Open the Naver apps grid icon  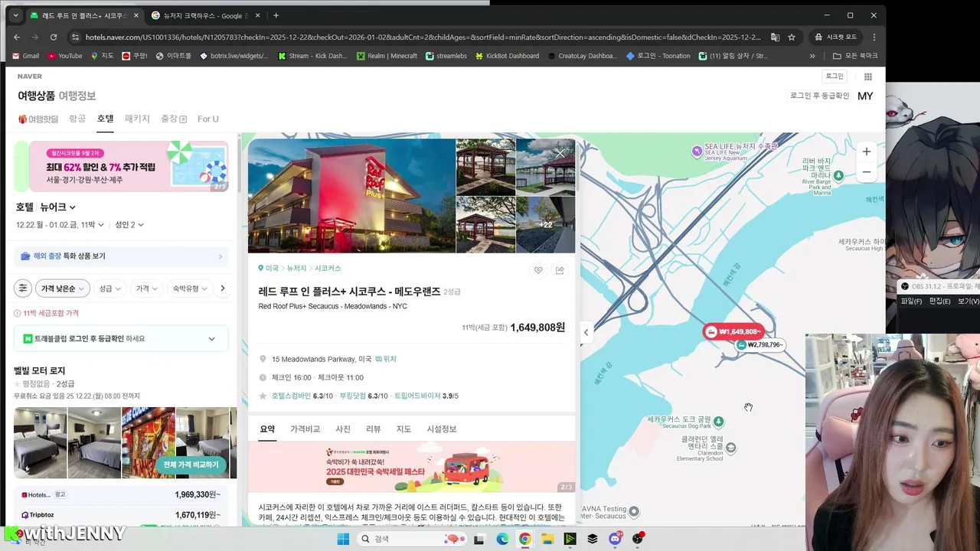(x=868, y=77)
